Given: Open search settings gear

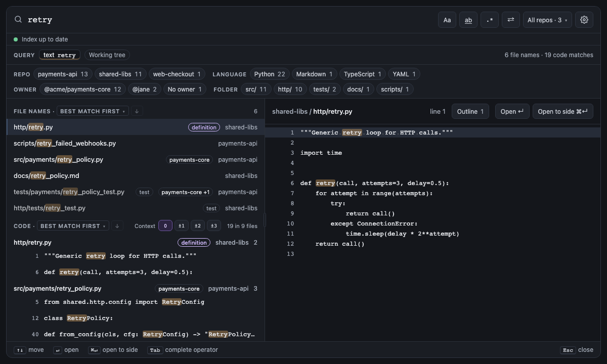Looking at the screenshot, I should pos(584,20).
